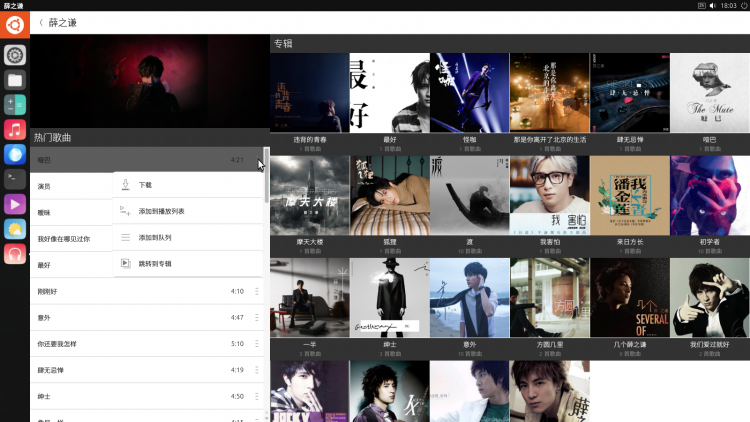Open more options for song 你还要我怎样
Screen dimensions: 750x422
pos(257,344)
